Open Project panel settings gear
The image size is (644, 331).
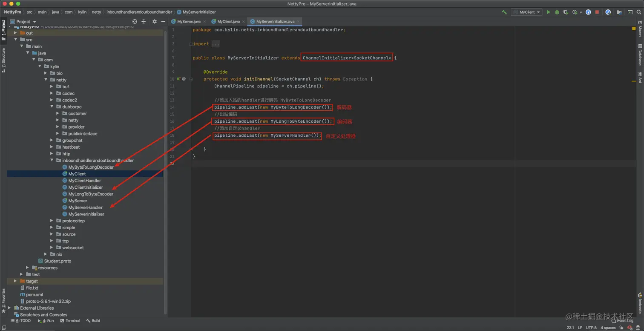coord(155,21)
